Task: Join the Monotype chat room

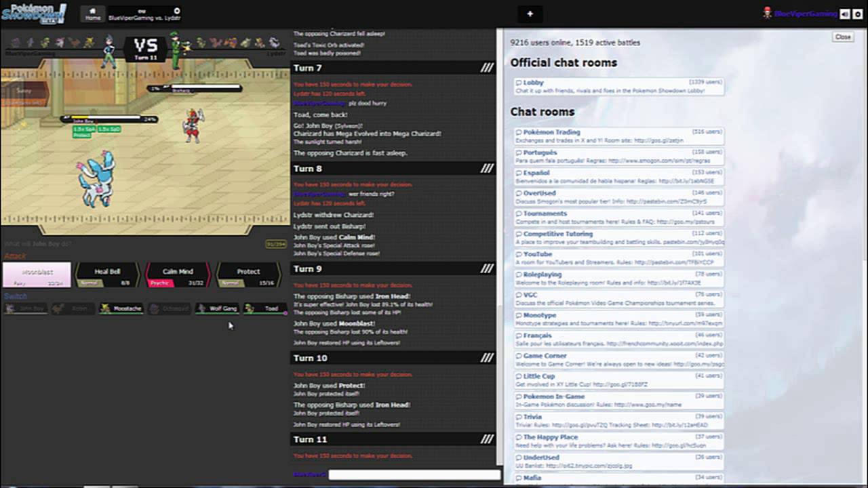Action: click(x=618, y=319)
